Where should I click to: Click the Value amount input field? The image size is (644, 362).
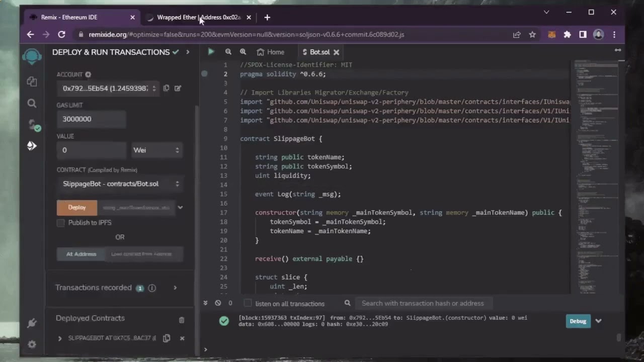91,150
